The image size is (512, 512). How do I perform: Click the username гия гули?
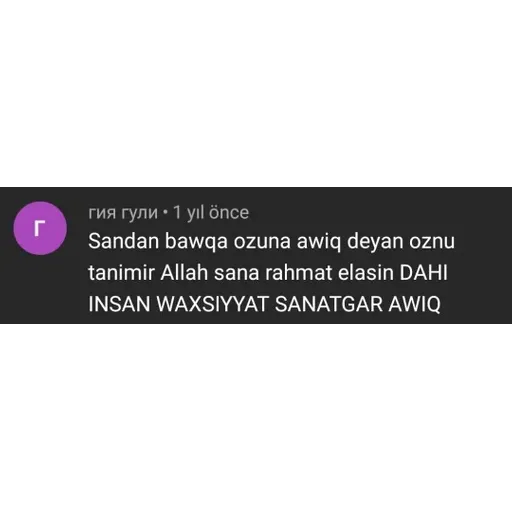coord(123,212)
